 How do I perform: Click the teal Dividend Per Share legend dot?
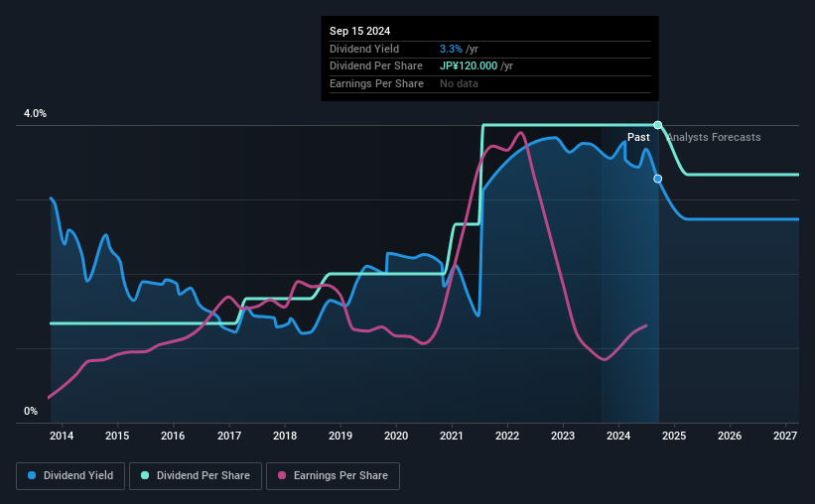[145, 475]
